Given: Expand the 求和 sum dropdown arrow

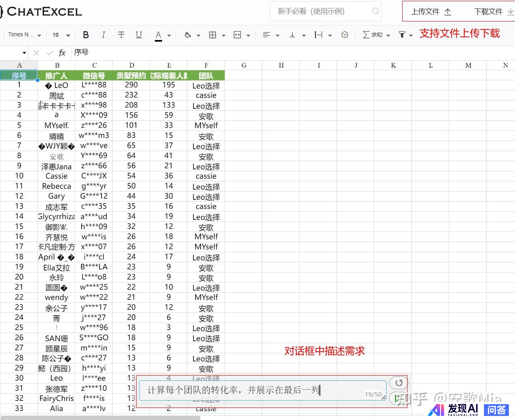Looking at the screenshot, I should (x=388, y=36).
